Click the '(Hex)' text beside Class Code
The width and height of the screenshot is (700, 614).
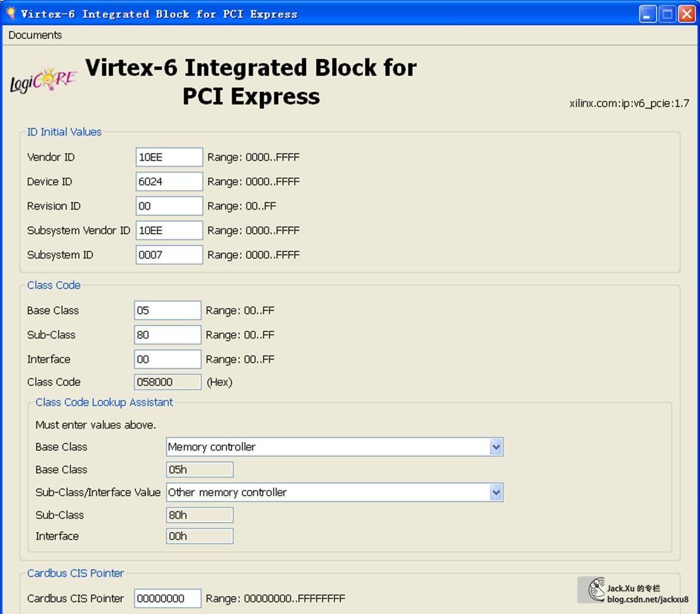point(219,382)
